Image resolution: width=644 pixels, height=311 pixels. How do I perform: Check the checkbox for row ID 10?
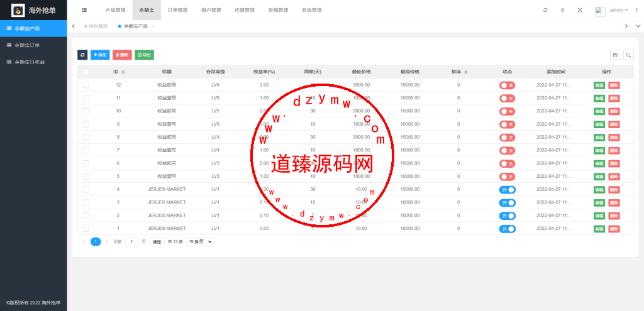click(x=86, y=111)
